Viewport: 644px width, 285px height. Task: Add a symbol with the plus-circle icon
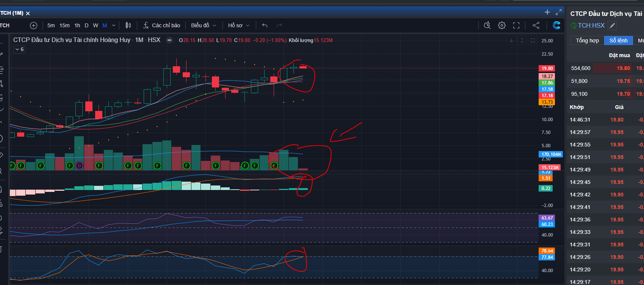[x=34, y=25]
